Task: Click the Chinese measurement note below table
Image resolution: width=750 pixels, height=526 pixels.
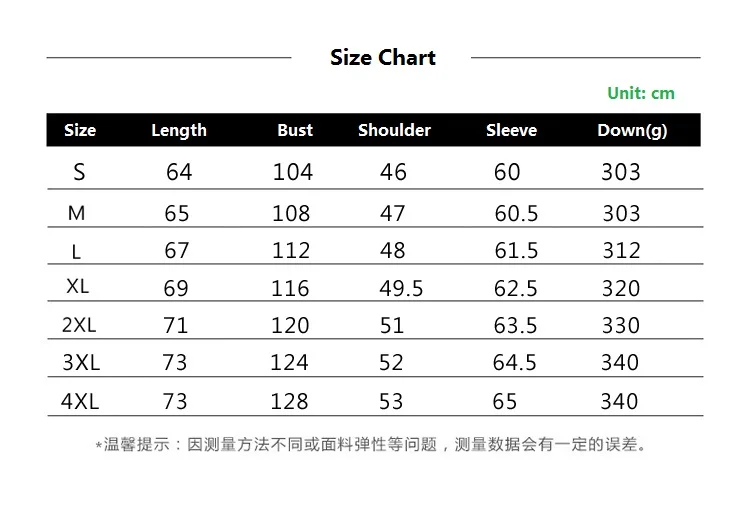Action: point(371,445)
